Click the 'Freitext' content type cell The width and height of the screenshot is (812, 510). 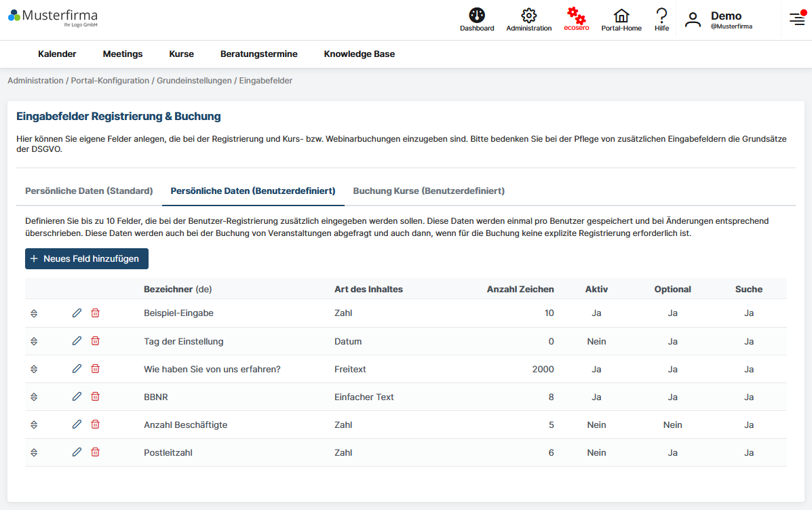(350, 369)
